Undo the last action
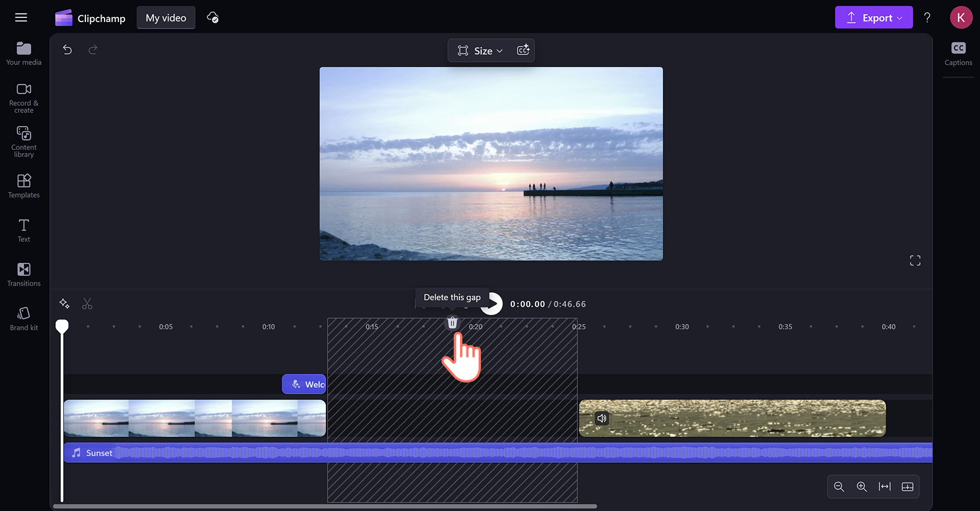Screen dimensions: 980x511 point(67,50)
